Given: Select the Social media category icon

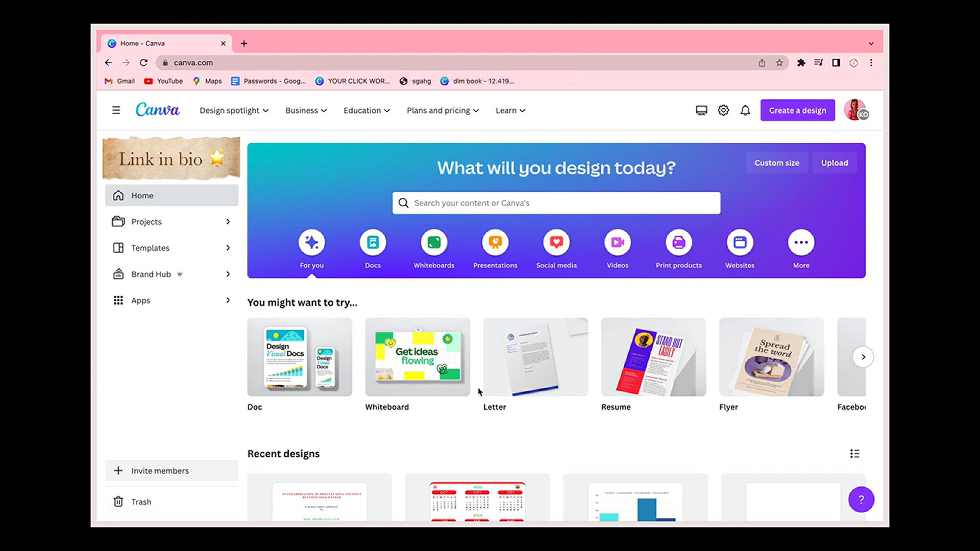Looking at the screenshot, I should point(556,242).
